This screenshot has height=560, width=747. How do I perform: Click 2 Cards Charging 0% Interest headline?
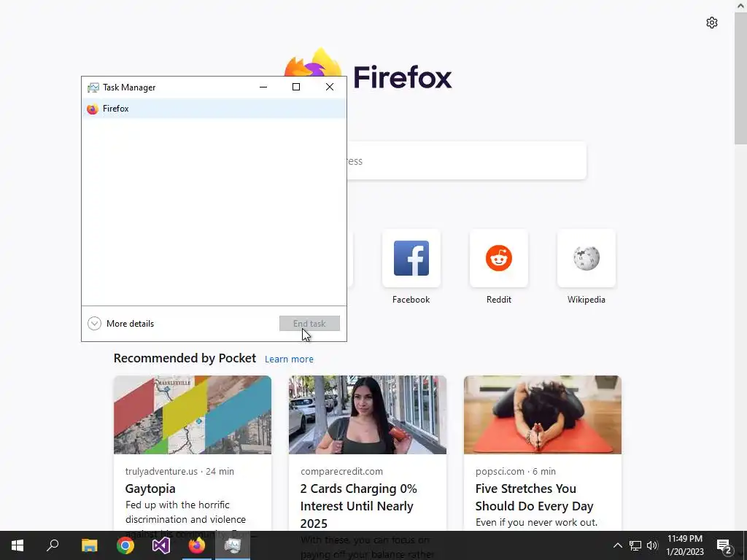[359, 506]
